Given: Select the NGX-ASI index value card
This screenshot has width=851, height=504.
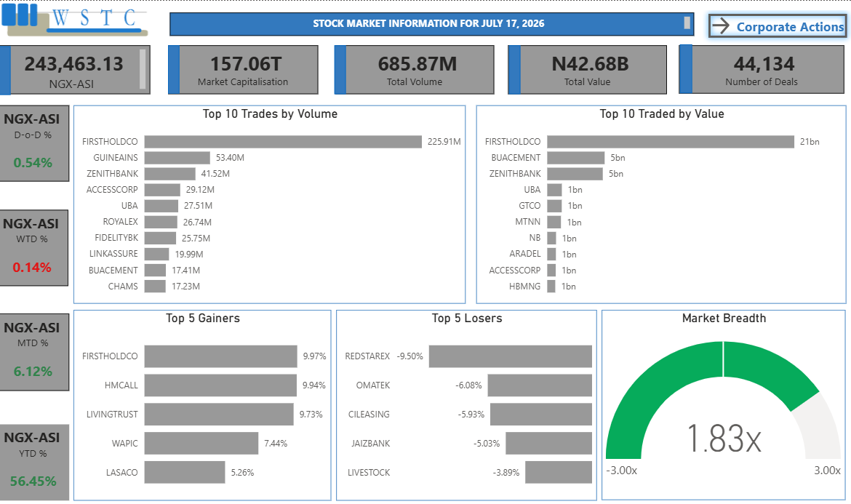Looking at the screenshot, I should point(75,71).
